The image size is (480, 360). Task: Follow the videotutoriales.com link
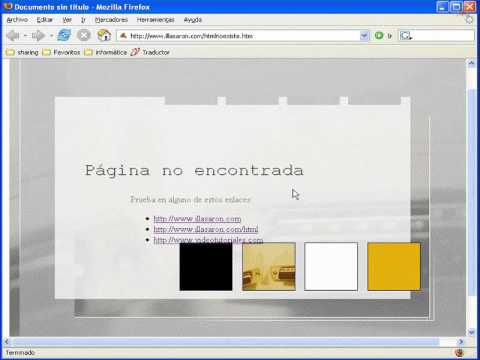point(208,240)
